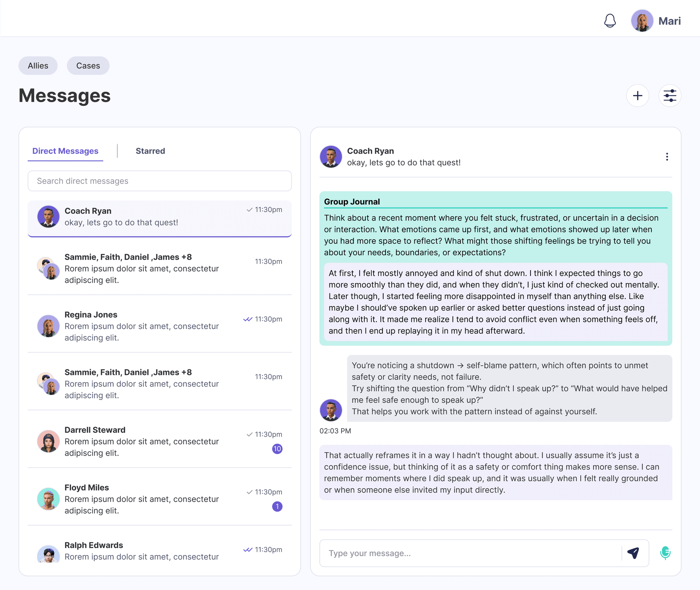Image resolution: width=700 pixels, height=590 pixels.
Task: Click Darrell Steward avatar
Action: coord(48,441)
